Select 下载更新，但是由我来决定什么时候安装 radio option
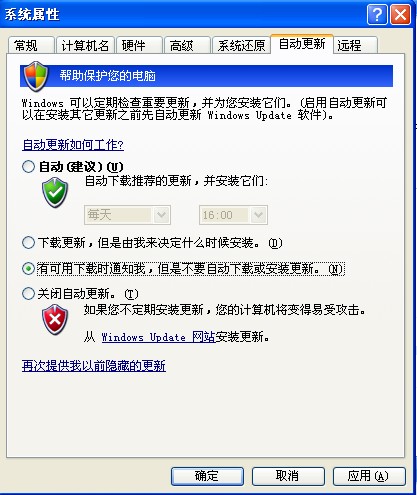The image size is (417, 495). 28,242
